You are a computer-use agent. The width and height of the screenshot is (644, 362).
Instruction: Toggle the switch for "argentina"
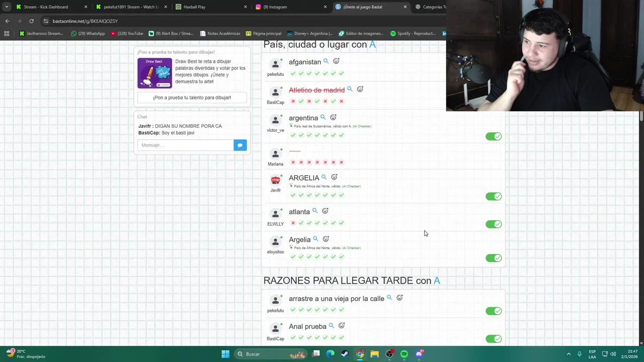(494, 136)
